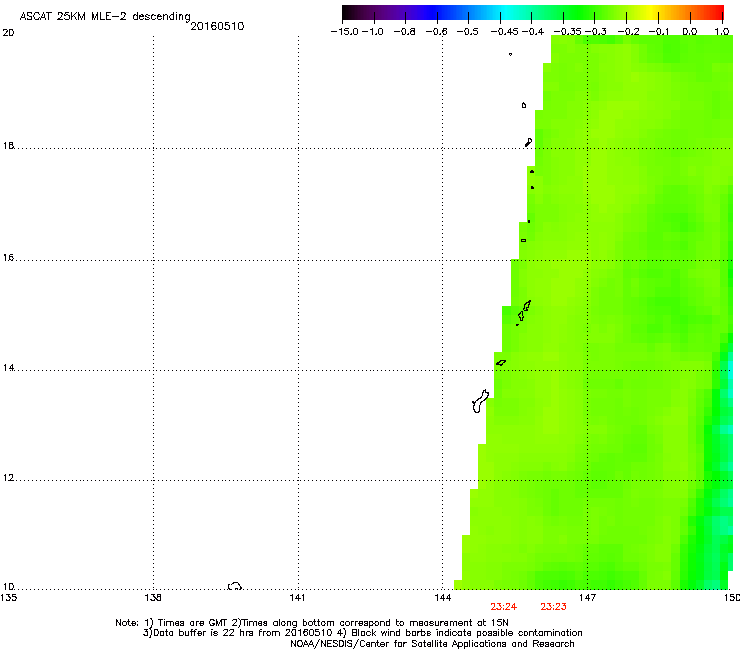Click the island outline at 10N near 140E
Screen dimensions: 740x650
point(235,586)
